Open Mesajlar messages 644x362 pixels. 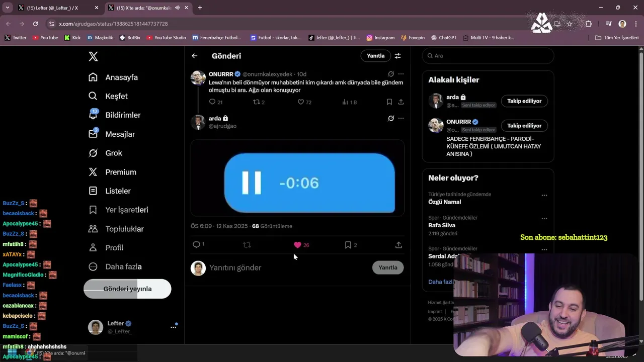click(112, 134)
